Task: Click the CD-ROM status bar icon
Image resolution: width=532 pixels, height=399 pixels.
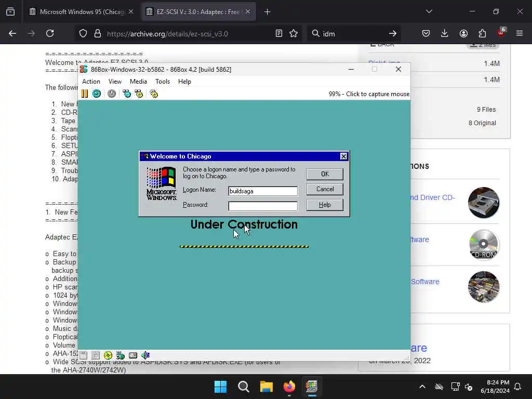Action: pos(108,355)
